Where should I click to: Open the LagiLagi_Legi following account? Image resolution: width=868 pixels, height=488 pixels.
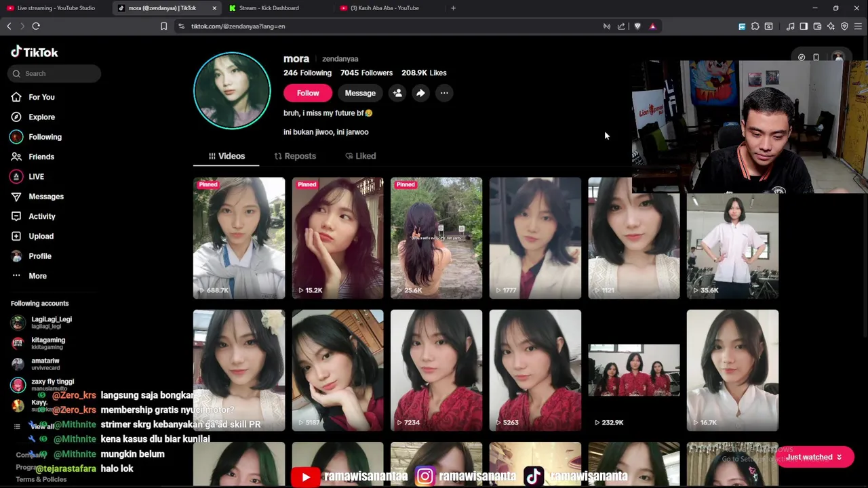click(x=41, y=323)
